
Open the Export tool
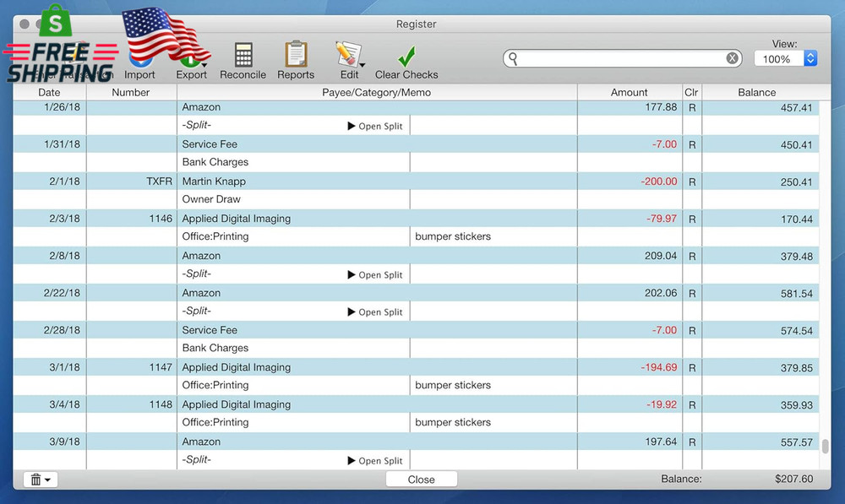[x=191, y=59]
